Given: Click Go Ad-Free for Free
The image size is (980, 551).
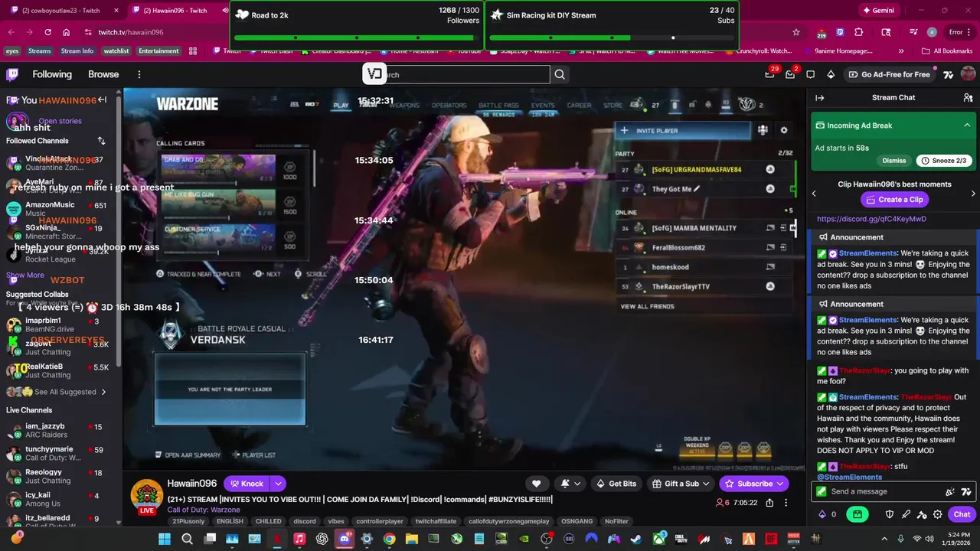Looking at the screenshot, I should 890,74.
